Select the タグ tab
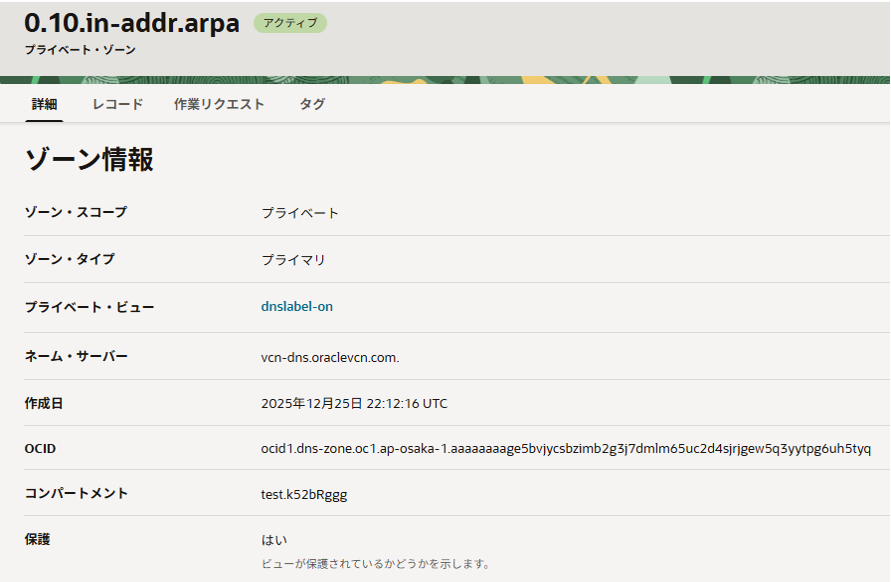The height and width of the screenshot is (582, 891). click(x=312, y=104)
